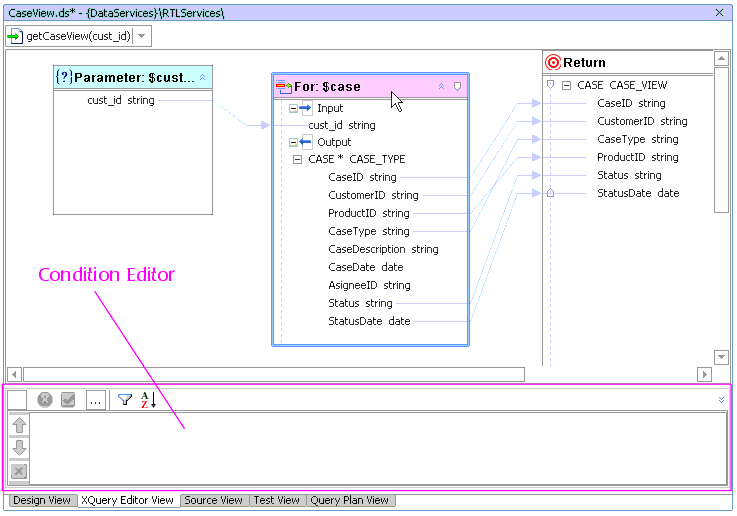Select CustomerID string in For node
The width and height of the screenshot is (737, 516).
point(373,195)
